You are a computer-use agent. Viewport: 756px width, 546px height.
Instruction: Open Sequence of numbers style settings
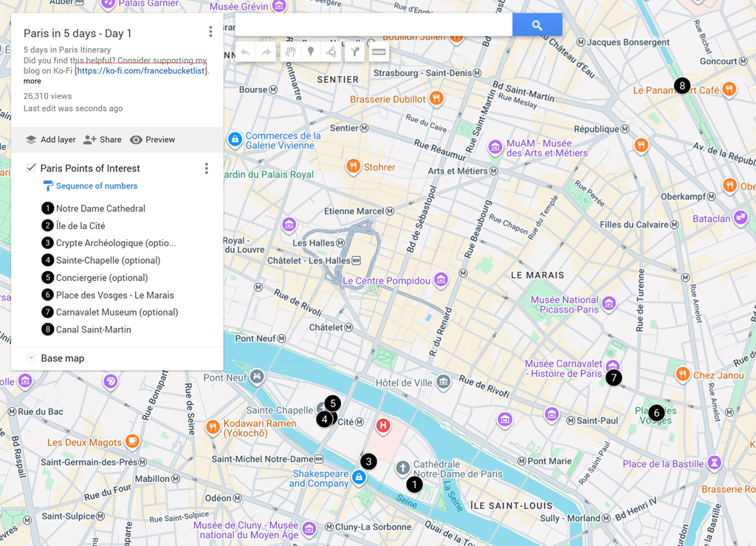91,186
